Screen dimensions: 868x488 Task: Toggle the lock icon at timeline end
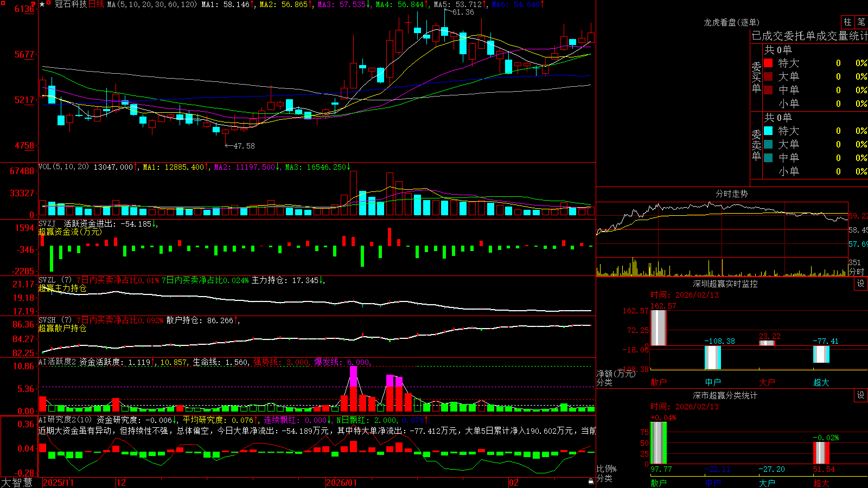click(x=591, y=481)
